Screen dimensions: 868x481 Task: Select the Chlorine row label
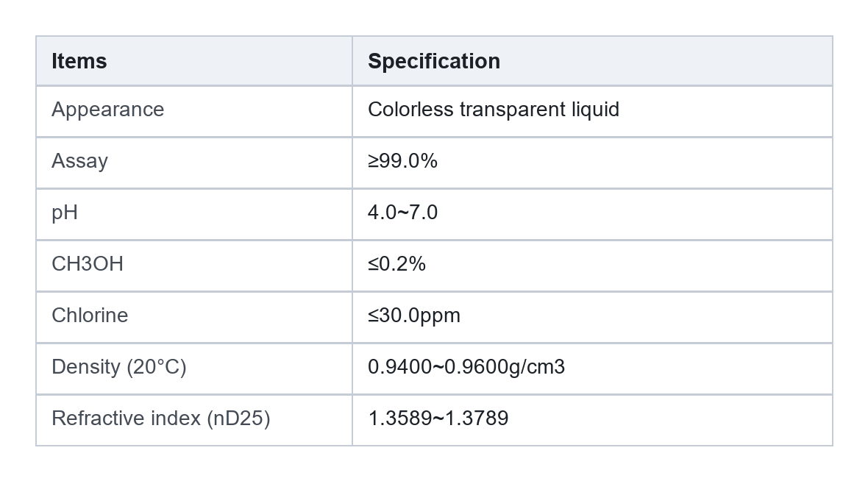[x=90, y=316]
